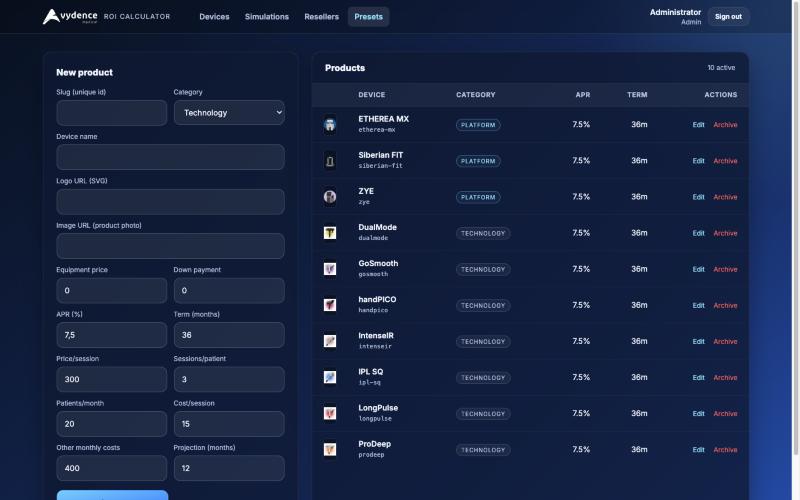Sign out of the Administrator account
800x500 pixels.
click(728, 17)
